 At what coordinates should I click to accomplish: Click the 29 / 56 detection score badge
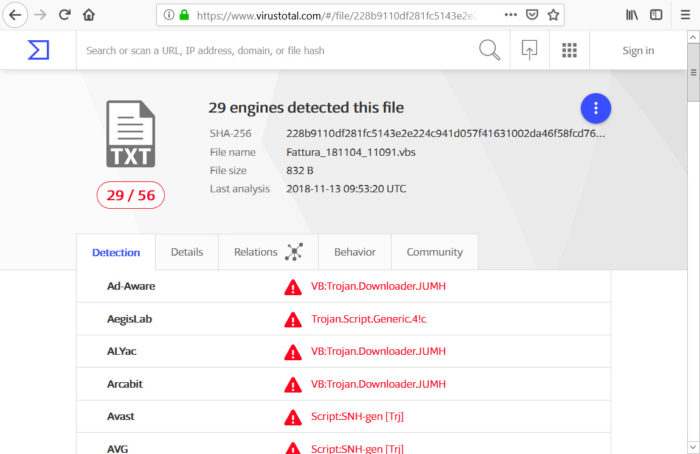[x=130, y=195]
